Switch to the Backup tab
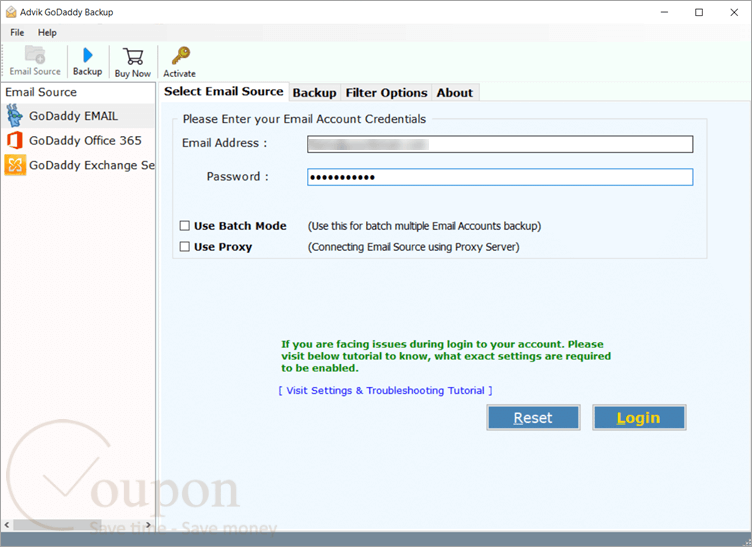Screen dimensions: 752x547 pos(314,93)
